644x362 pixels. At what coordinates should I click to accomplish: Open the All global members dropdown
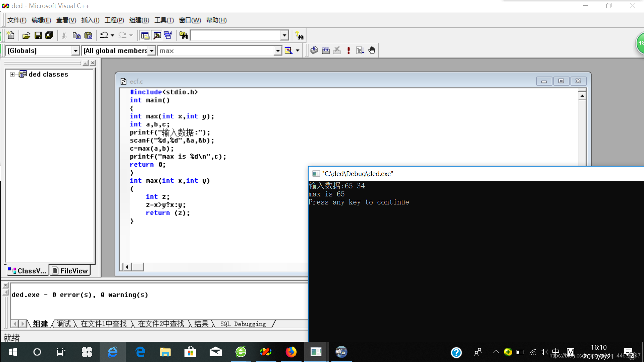click(x=152, y=51)
